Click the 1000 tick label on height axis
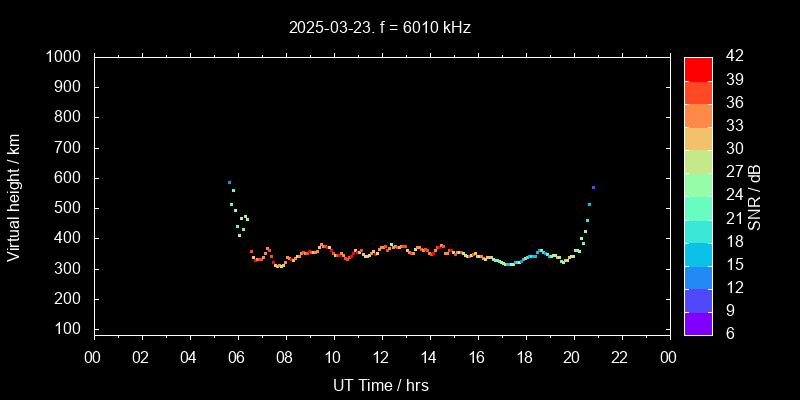The image size is (800, 400). pyautogui.click(x=62, y=57)
